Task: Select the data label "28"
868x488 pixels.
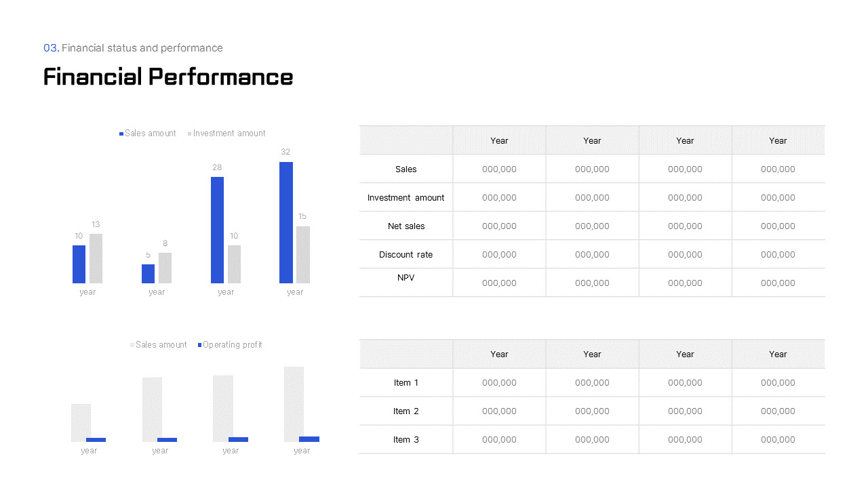Action: [x=217, y=167]
